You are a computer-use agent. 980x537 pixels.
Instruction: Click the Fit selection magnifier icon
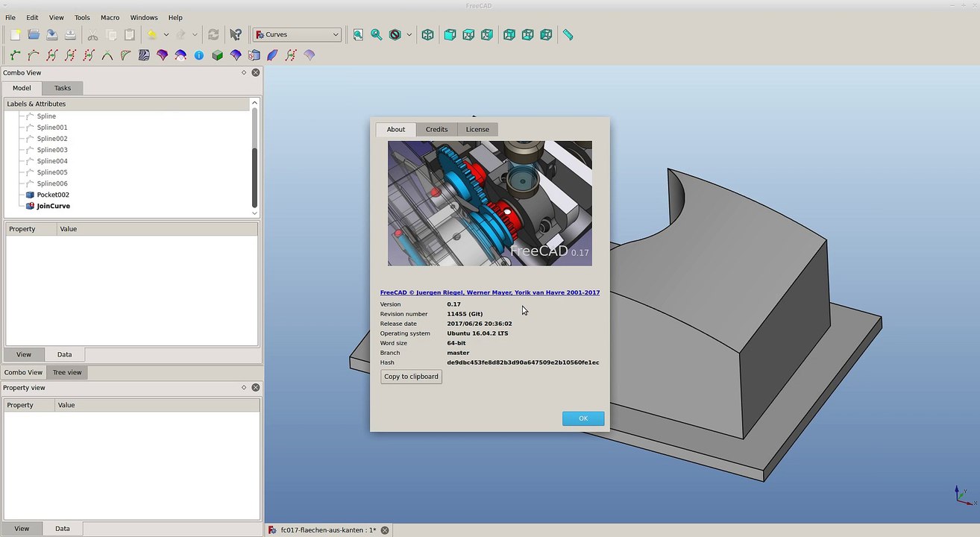tap(377, 34)
